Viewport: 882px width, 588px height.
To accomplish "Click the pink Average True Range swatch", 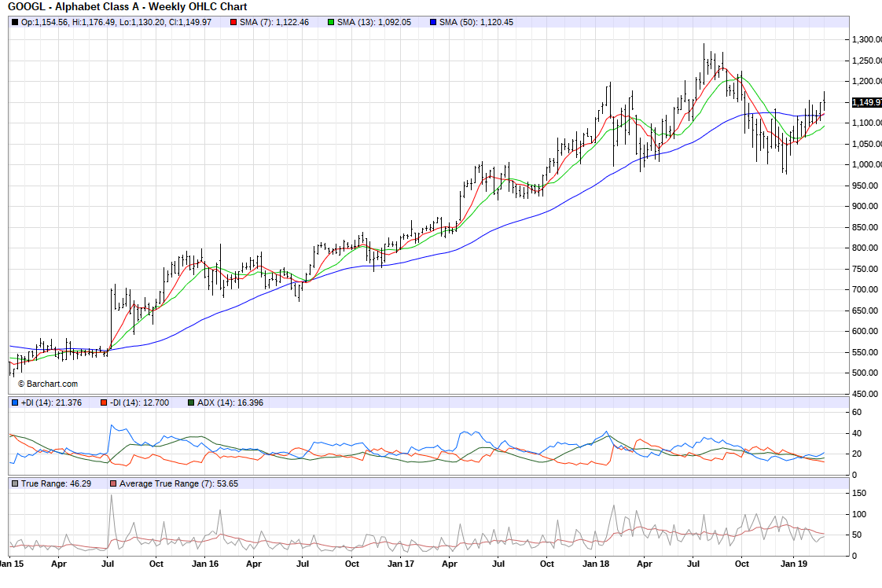I will coord(114,484).
